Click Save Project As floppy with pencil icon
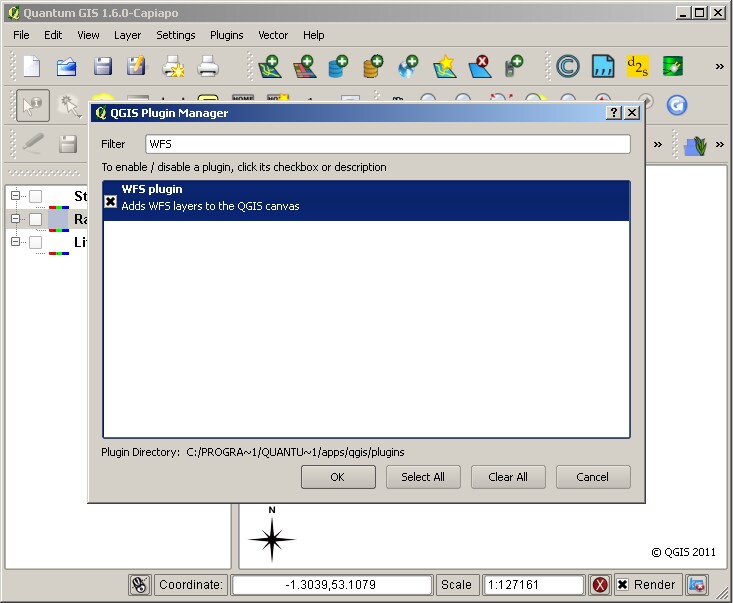 pos(137,66)
